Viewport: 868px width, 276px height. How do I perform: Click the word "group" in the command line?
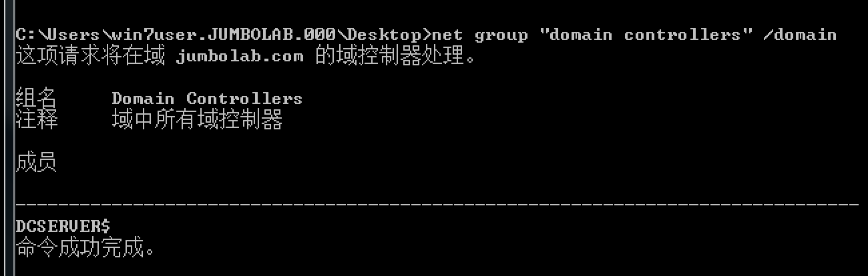click(x=501, y=35)
